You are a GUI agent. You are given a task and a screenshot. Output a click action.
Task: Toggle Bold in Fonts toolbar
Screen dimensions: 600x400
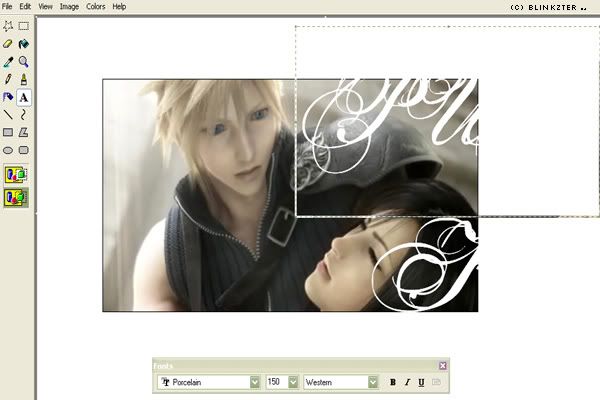393,382
